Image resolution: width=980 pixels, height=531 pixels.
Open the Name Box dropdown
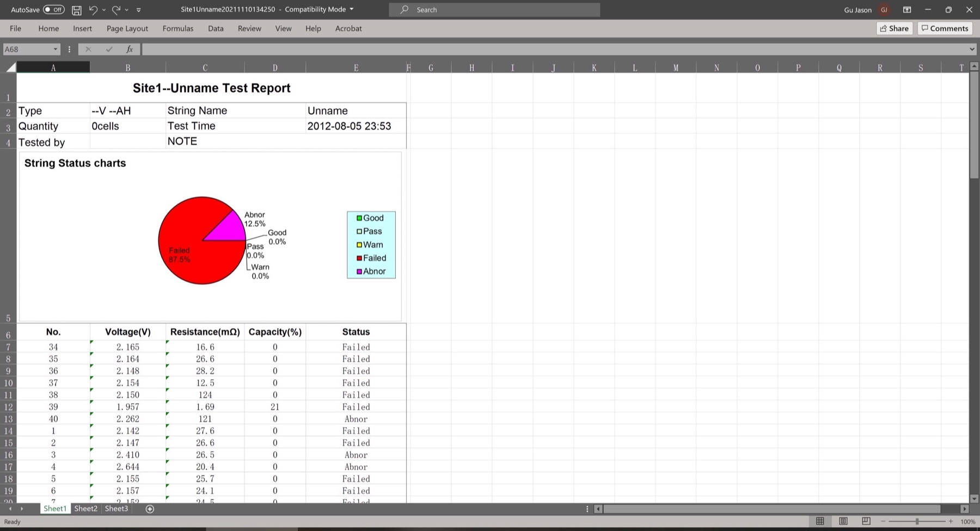pos(54,49)
